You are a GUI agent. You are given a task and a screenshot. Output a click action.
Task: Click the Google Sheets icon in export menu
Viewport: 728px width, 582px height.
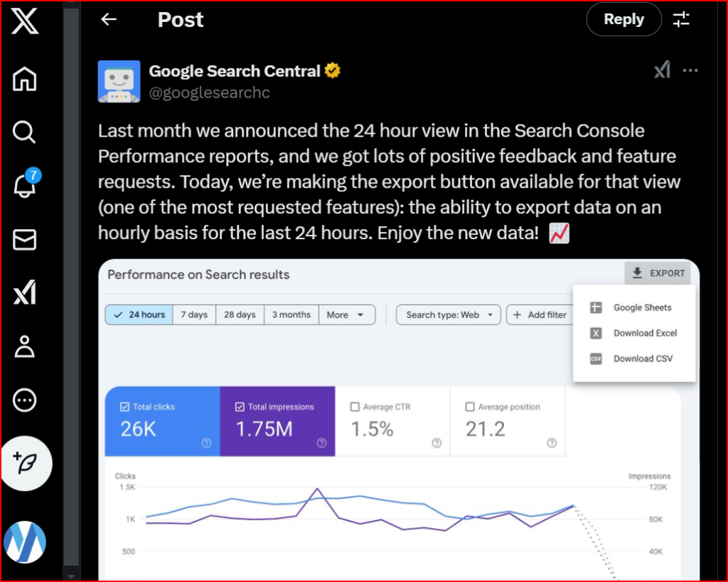coord(596,307)
